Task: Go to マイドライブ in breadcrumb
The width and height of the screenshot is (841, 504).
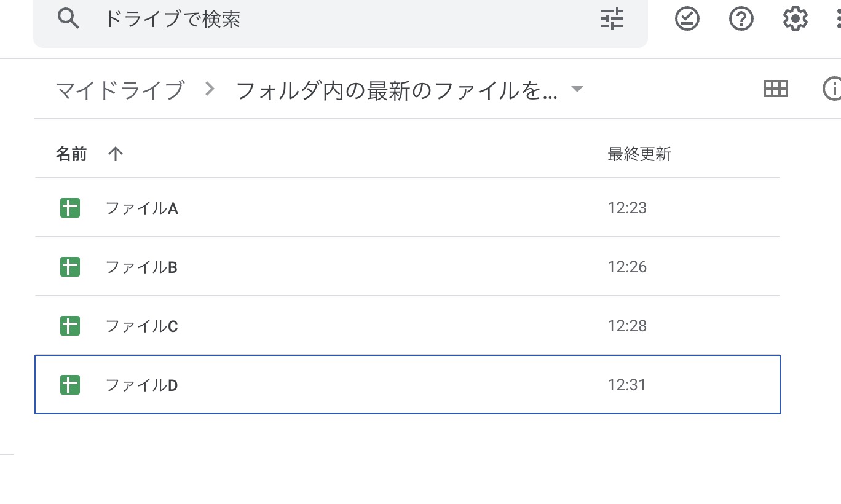Action: tap(120, 90)
